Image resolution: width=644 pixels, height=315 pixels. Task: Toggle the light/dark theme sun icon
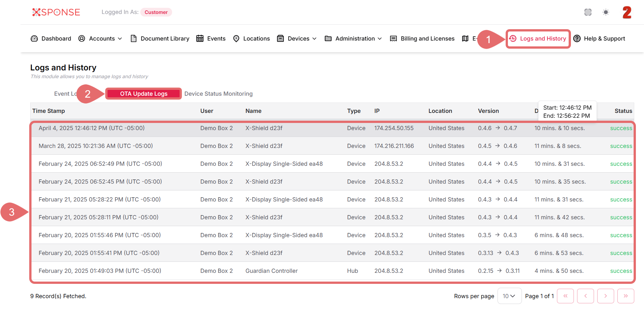606,12
